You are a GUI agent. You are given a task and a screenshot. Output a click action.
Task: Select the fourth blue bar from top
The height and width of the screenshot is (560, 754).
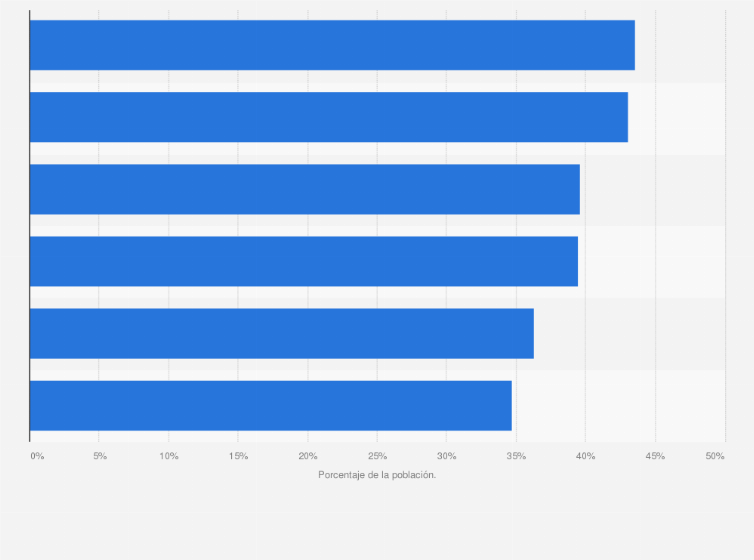click(303, 261)
